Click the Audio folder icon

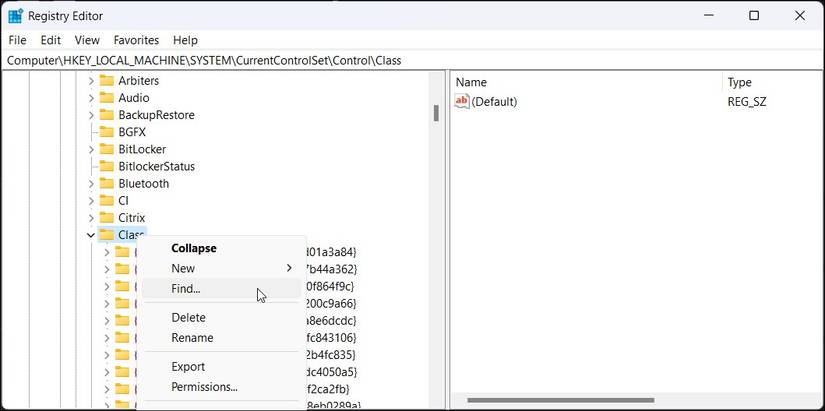tap(106, 98)
